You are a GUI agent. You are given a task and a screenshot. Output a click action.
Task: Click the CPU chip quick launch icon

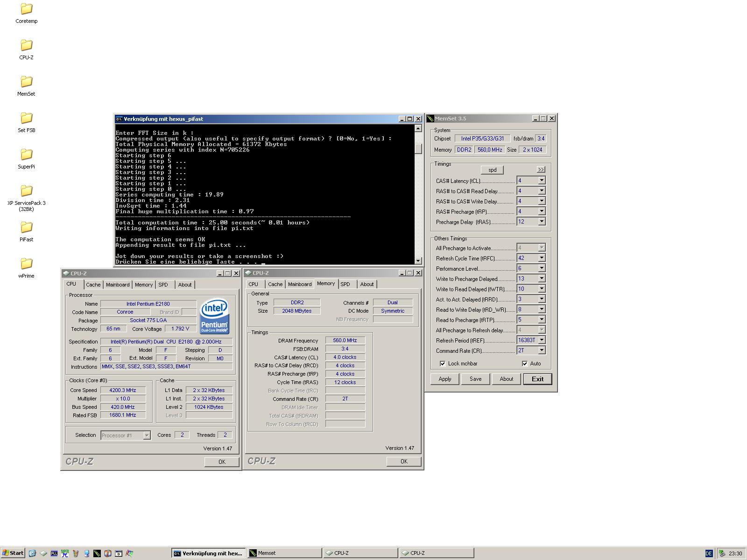coord(43,553)
